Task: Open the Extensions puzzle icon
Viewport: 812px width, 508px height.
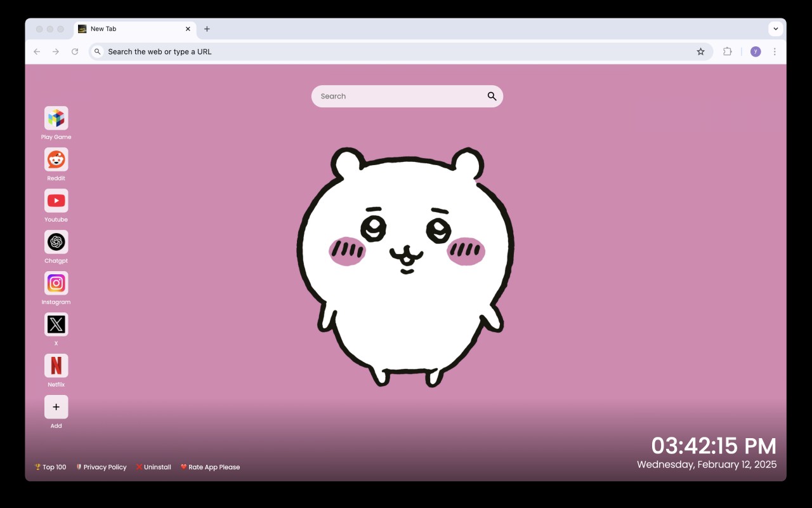Action: pyautogui.click(x=728, y=51)
